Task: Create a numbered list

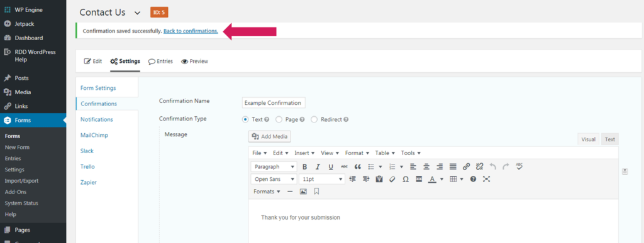Action: coord(392,167)
